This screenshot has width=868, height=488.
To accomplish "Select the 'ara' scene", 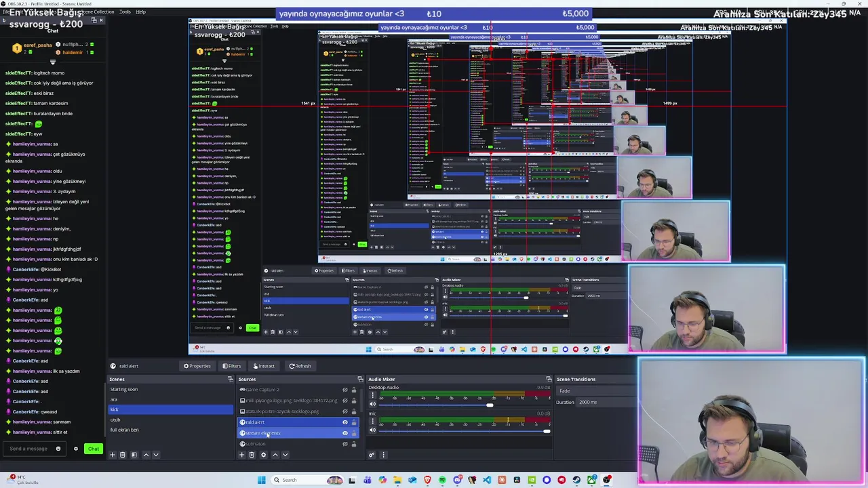I will (x=170, y=399).
